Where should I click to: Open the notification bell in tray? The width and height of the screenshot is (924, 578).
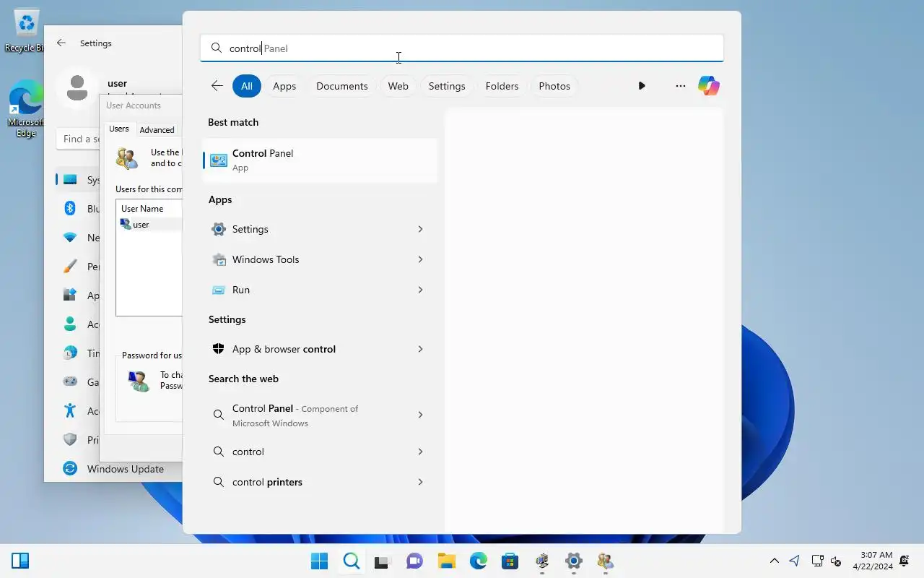pos(905,561)
